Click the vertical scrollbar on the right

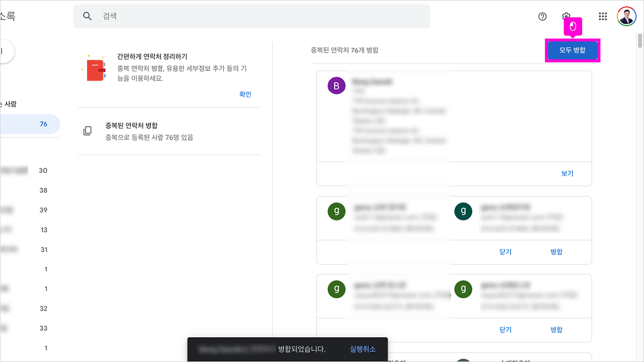[639, 38]
